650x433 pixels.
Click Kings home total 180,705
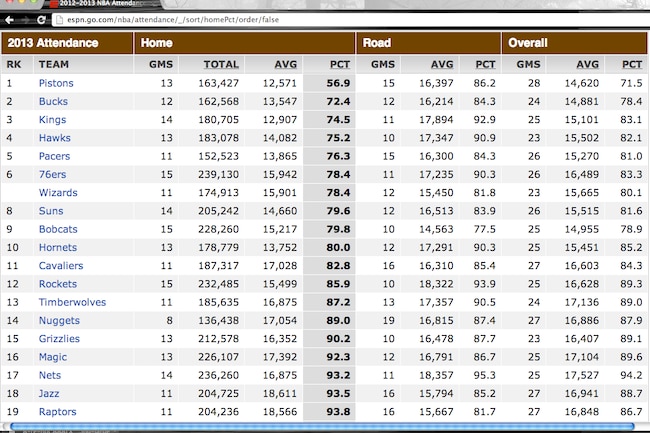click(218, 119)
